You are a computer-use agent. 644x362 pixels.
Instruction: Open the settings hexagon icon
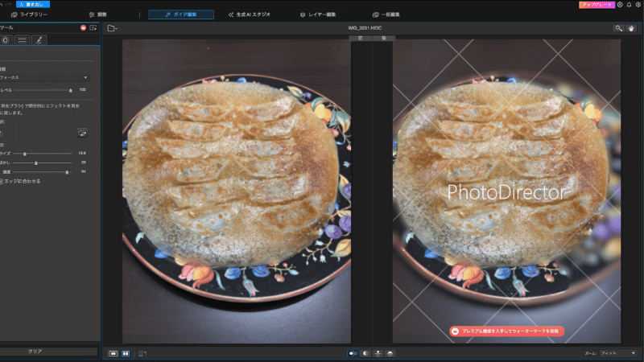[x=638, y=5]
